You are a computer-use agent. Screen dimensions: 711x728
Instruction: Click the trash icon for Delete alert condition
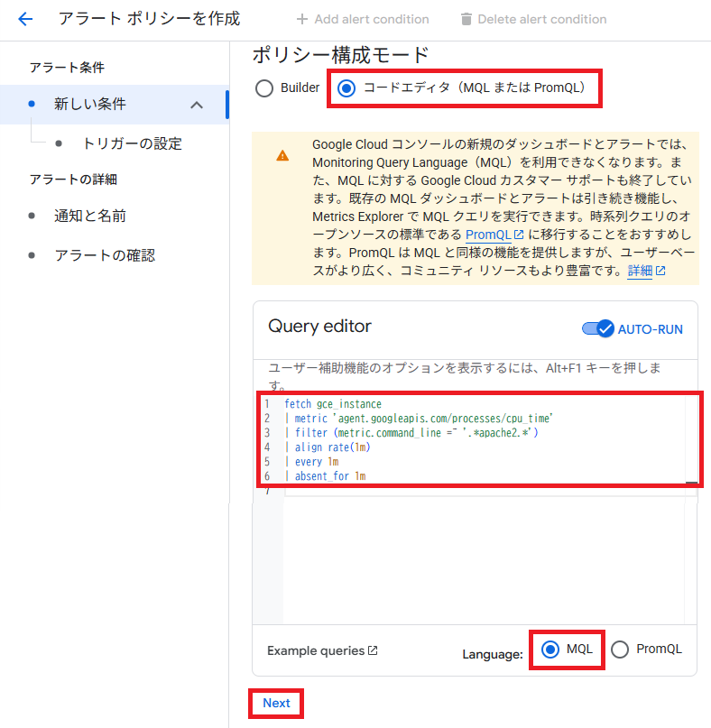(x=466, y=19)
